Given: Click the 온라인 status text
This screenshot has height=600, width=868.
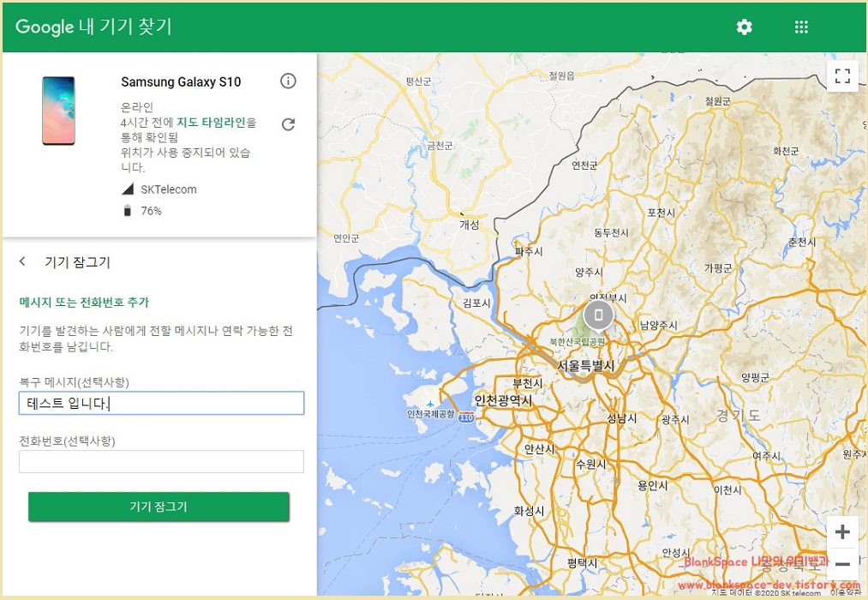Looking at the screenshot, I should [137, 107].
